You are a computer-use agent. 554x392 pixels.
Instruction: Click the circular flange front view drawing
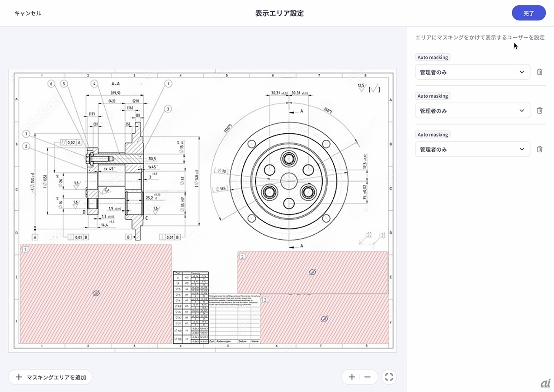click(289, 178)
